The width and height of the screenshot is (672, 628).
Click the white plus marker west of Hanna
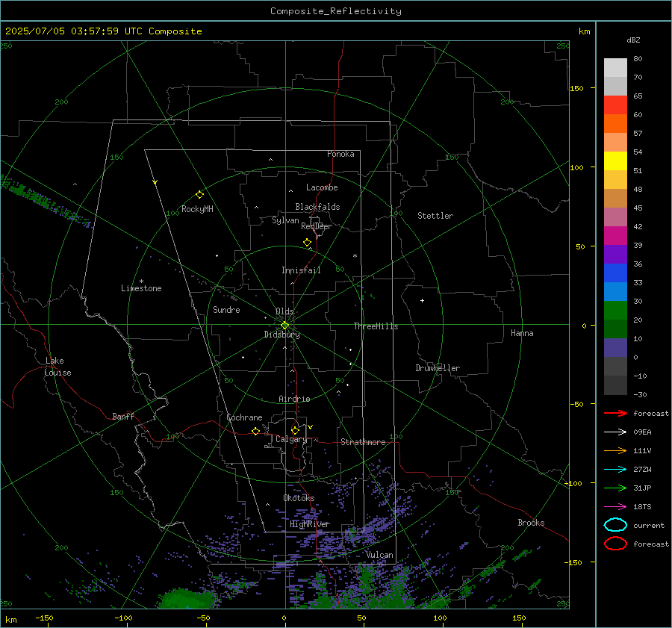coord(422,300)
